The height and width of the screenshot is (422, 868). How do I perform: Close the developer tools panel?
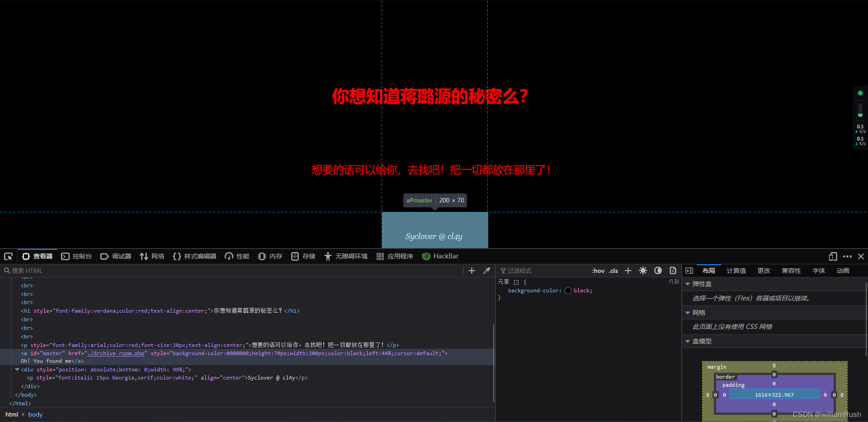(x=861, y=257)
